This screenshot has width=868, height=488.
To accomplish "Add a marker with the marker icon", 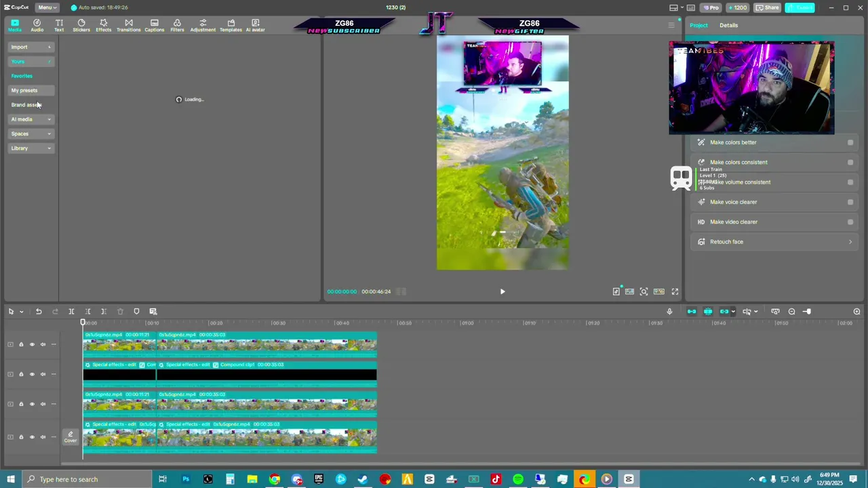I will [x=136, y=311].
